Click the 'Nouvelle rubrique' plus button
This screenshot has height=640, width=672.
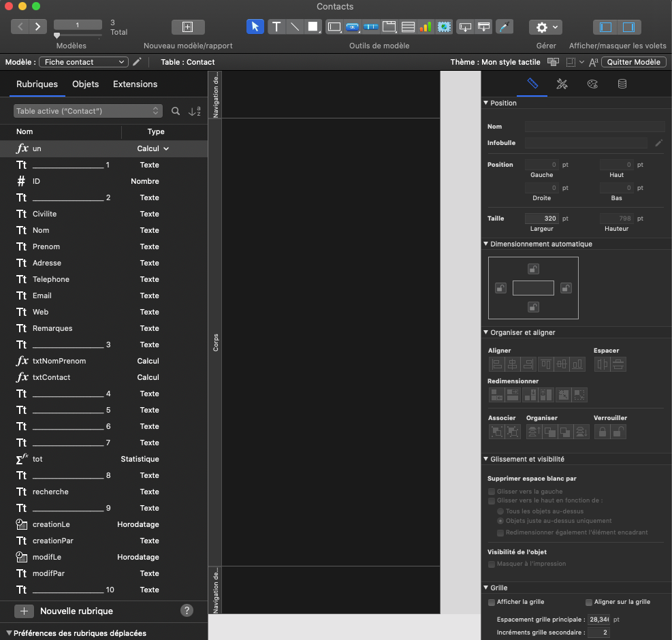24,611
